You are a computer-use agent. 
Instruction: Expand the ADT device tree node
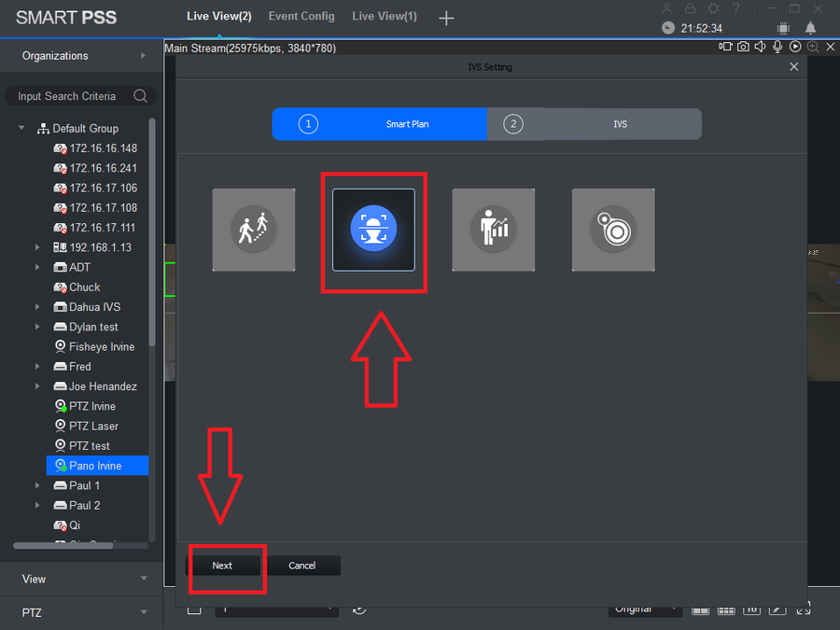pos(37,267)
